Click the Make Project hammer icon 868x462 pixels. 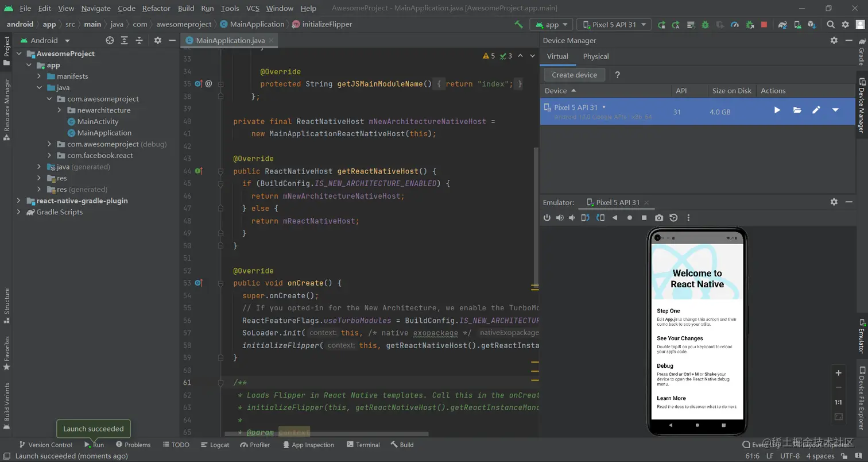coord(518,25)
